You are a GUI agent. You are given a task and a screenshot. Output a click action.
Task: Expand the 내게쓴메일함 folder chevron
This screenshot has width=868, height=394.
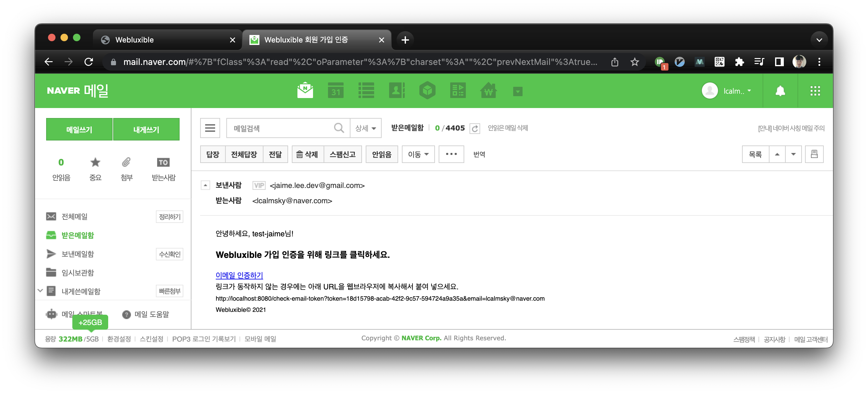[41, 290]
